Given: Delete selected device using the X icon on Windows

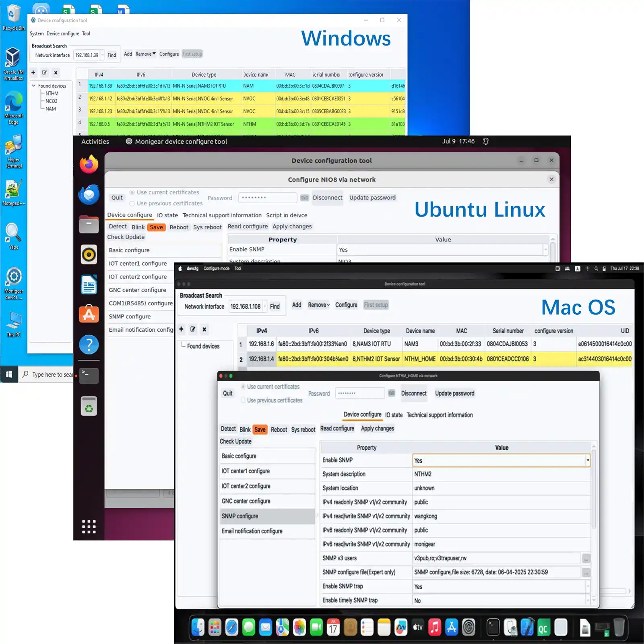Looking at the screenshot, I should tap(56, 72).
